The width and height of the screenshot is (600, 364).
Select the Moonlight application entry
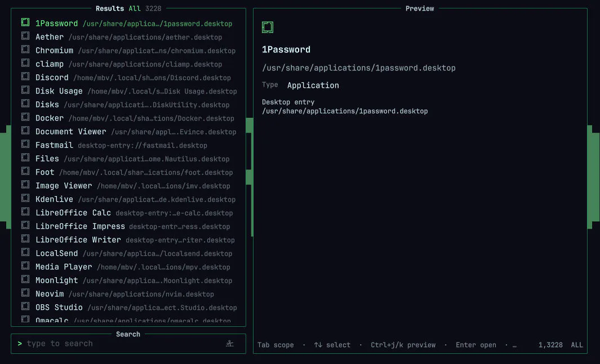click(x=128, y=281)
